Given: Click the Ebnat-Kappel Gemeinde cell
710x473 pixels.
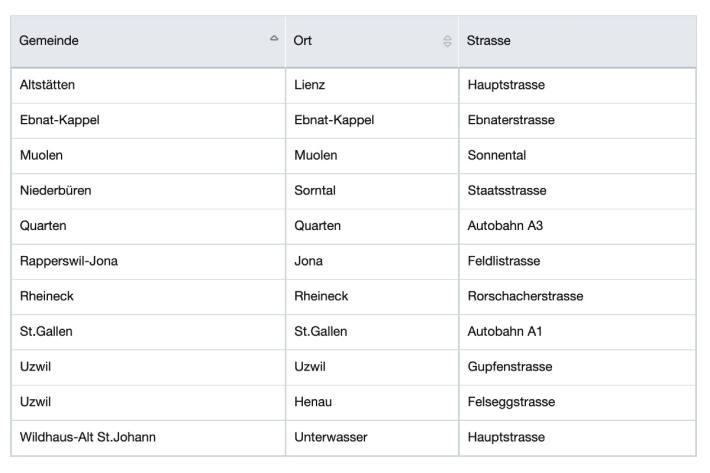Looking at the screenshot, I should coord(148,121).
